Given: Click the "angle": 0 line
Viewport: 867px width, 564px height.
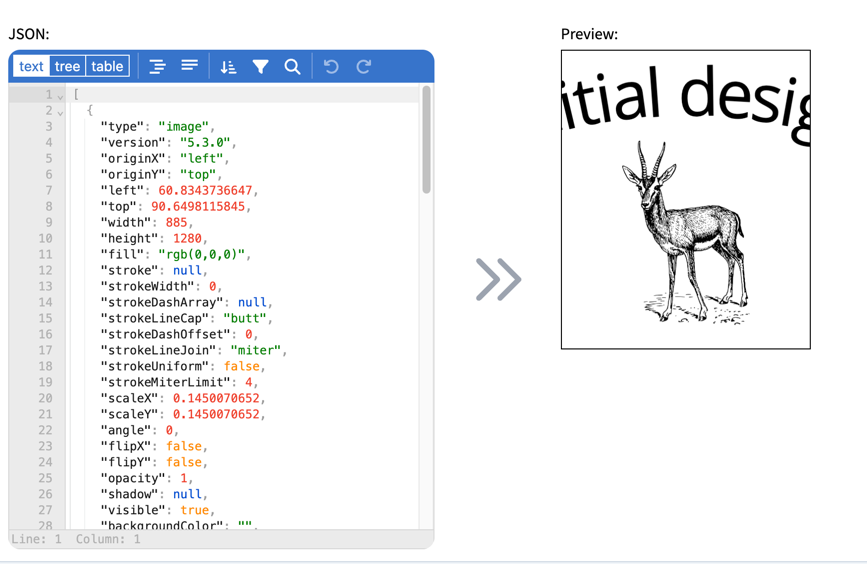Looking at the screenshot, I should click(x=140, y=431).
